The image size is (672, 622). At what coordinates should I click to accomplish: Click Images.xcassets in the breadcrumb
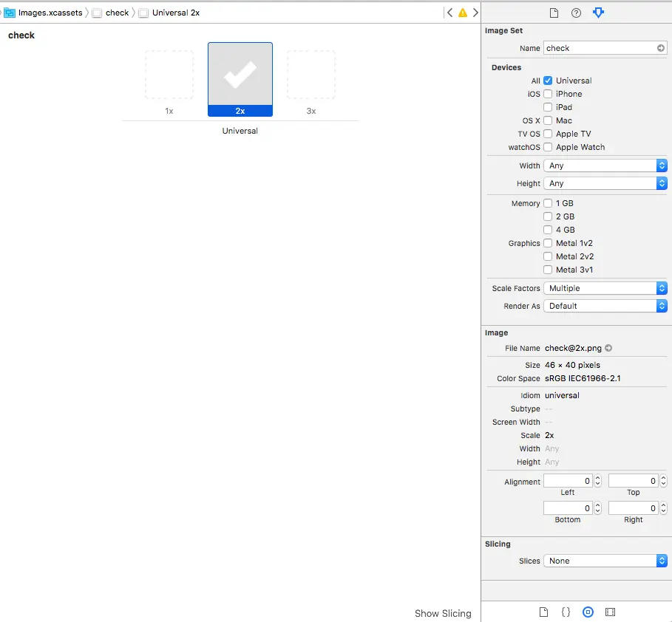(50, 13)
